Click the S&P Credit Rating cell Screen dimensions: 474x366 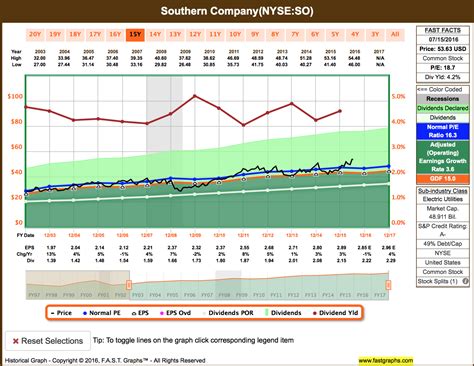click(443, 230)
